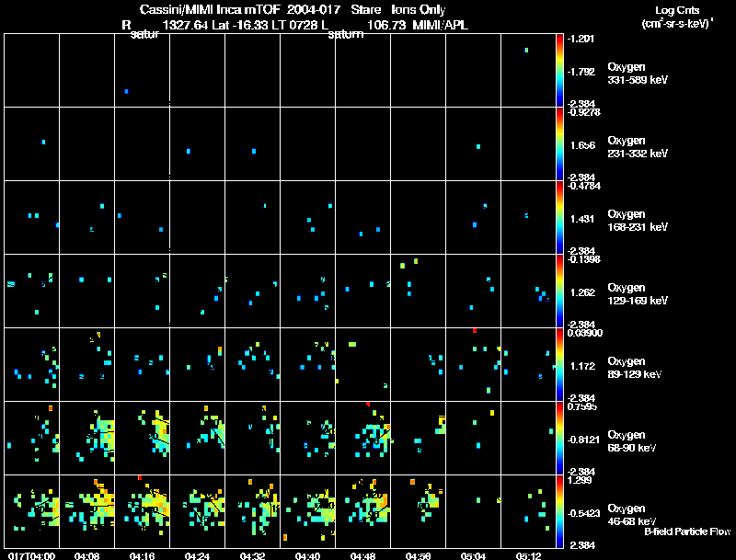Open the Oxygen 68-90 keV panel at 04:48

362,439
